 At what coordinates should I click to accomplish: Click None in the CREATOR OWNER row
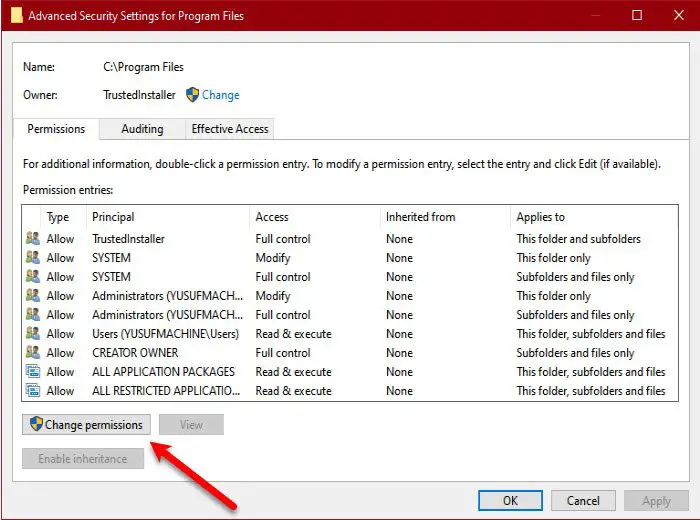pos(399,353)
